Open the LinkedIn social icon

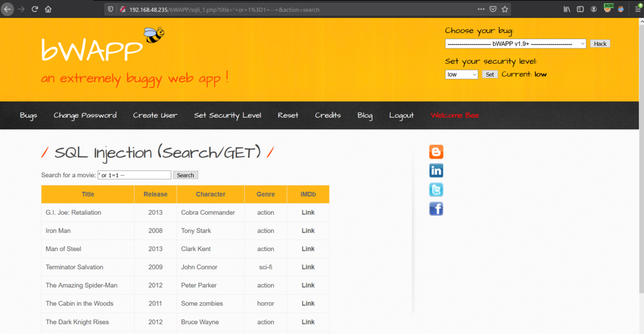click(x=436, y=171)
